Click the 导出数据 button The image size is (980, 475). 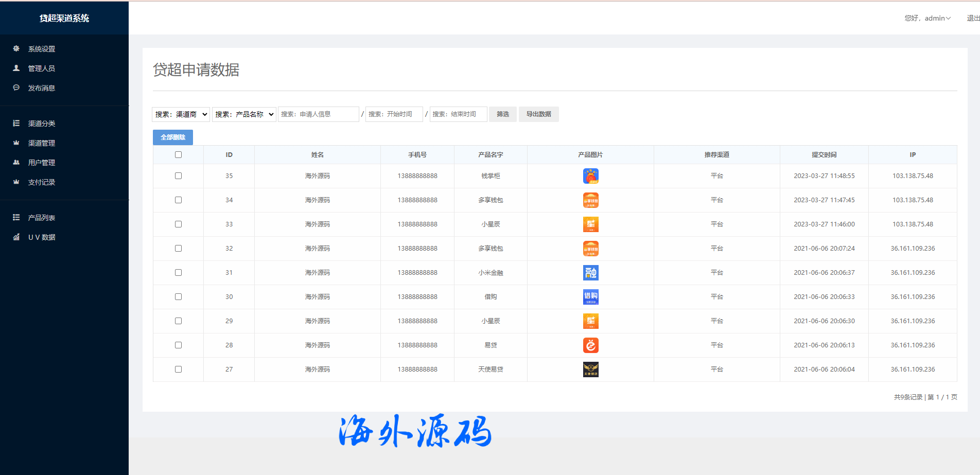click(538, 114)
